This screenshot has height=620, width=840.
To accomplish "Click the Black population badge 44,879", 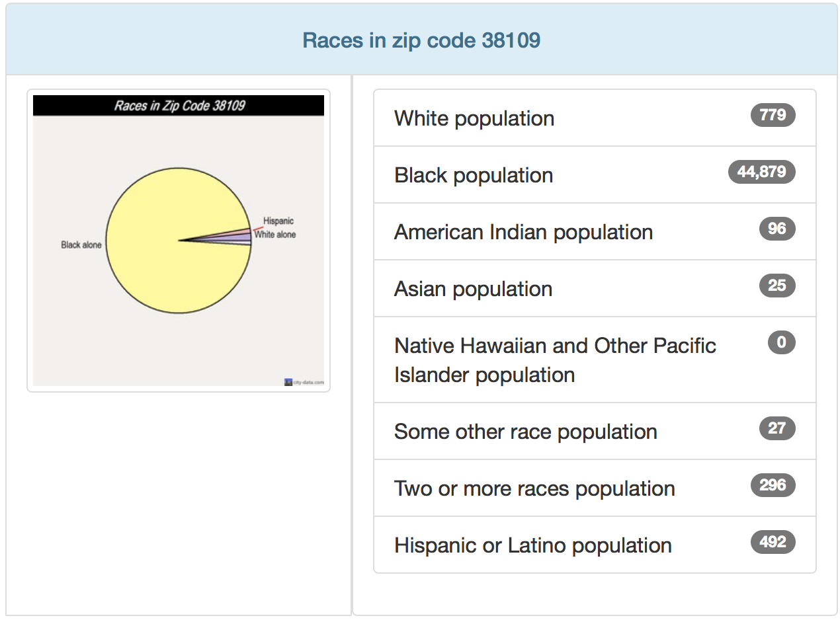I will click(761, 173).
